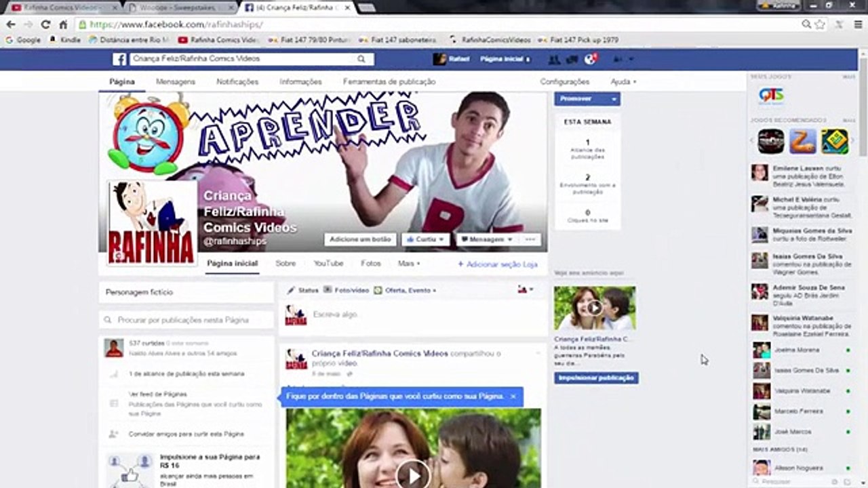Bookmark this page with star icon

820,24
